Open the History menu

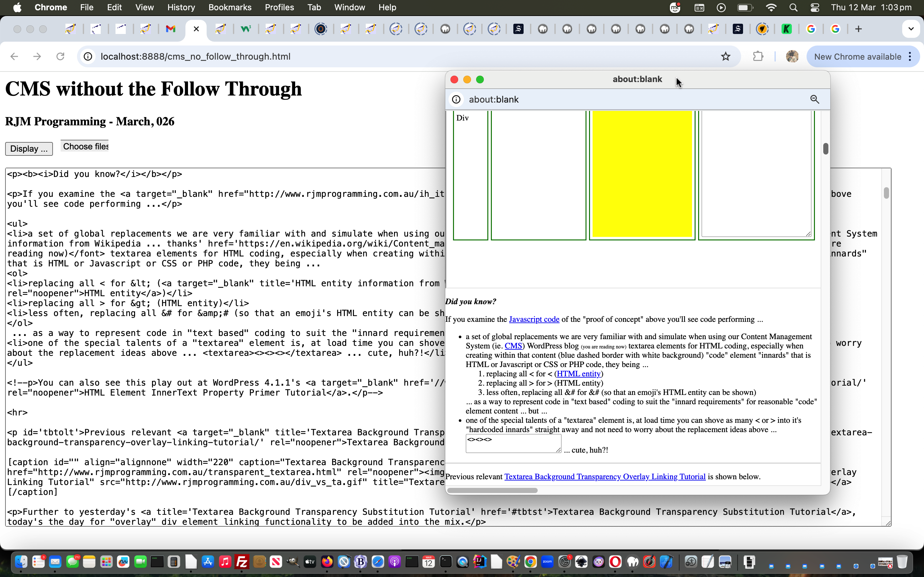pyautogui.click(x=181, y=7)
